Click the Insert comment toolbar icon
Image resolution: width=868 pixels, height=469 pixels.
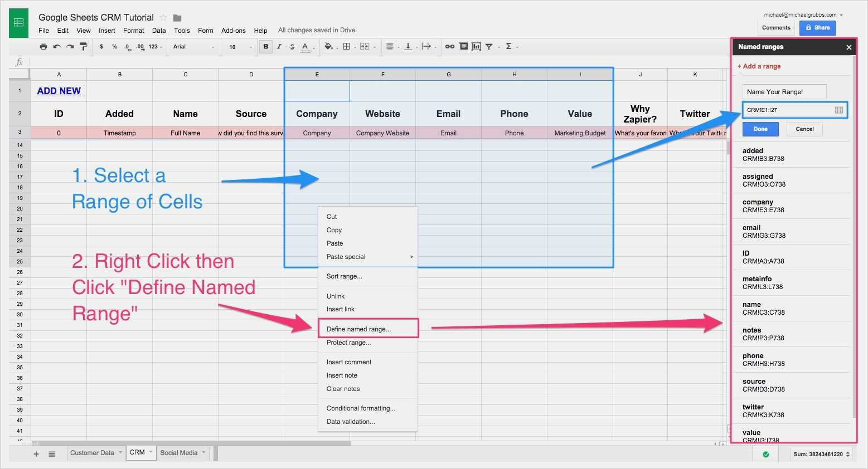tap(463, 47)
